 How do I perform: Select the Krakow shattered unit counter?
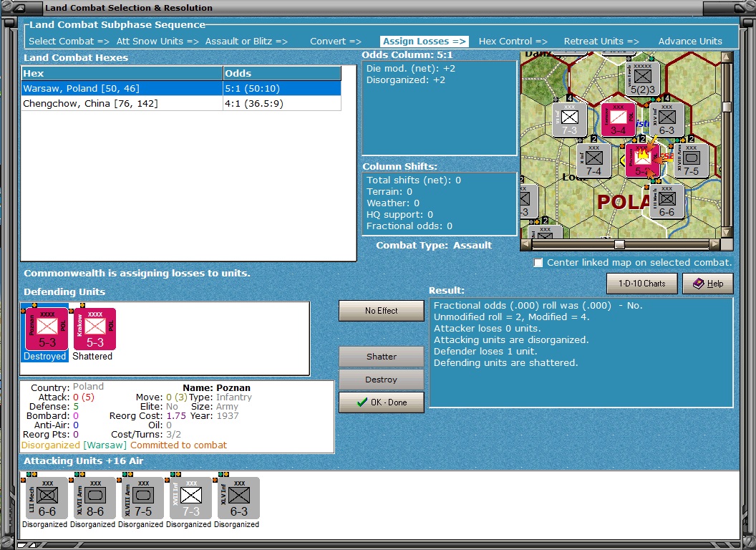coord(94,329)
